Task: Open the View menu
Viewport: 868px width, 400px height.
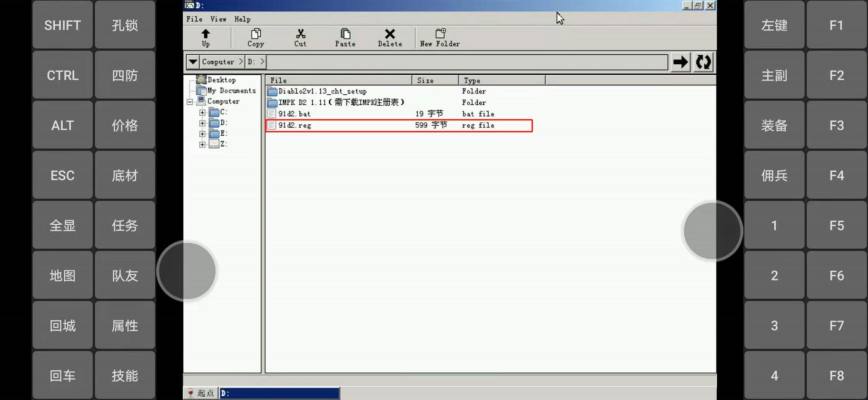Action: click(218, 19)
